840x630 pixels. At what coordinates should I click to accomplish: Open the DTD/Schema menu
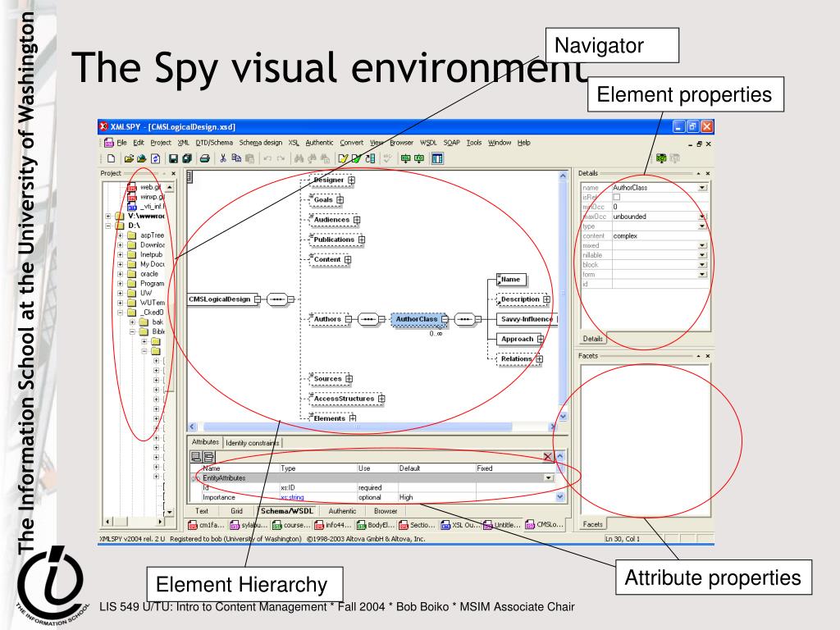click(214, 143)
